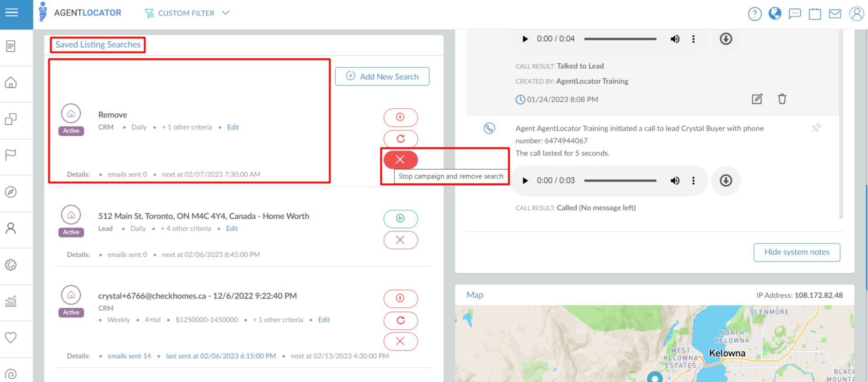Click the home icon of 512 Main St search
This screenshot has width=868, height=382.
pyautogui.click(x=71, y=215)
